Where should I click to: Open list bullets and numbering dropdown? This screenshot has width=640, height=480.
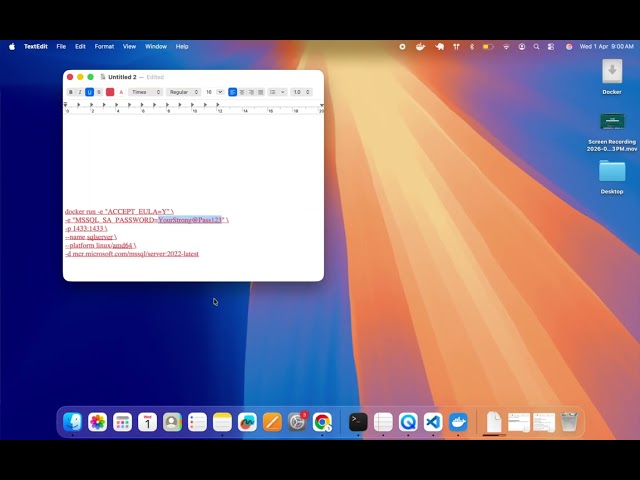[277, 92]
